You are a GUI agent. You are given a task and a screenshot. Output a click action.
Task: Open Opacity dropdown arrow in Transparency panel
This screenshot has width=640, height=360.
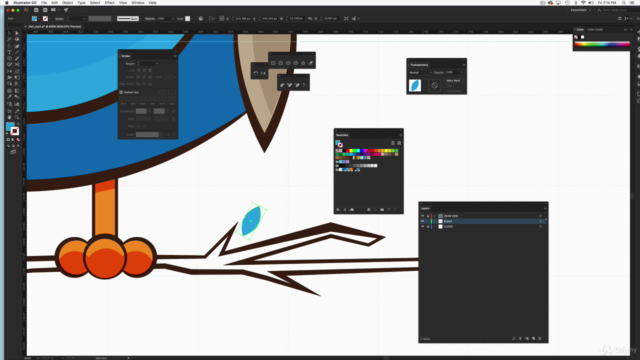coord(462,72)
